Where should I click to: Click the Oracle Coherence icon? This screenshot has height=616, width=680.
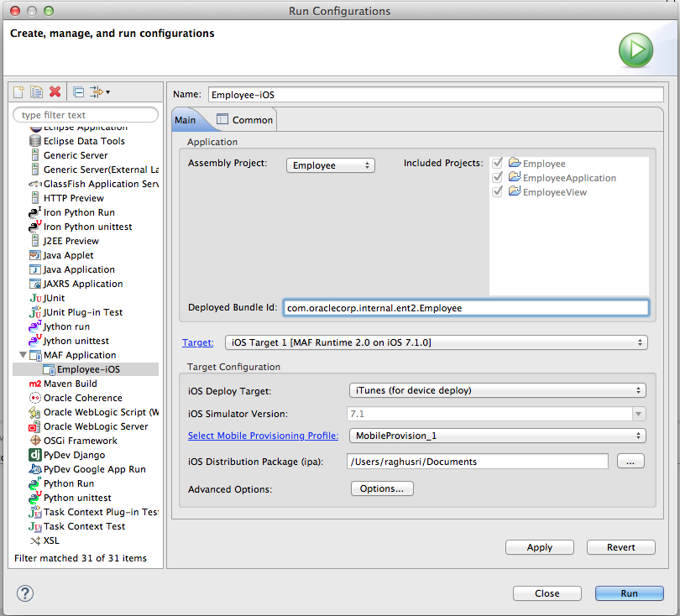[35, 398]
